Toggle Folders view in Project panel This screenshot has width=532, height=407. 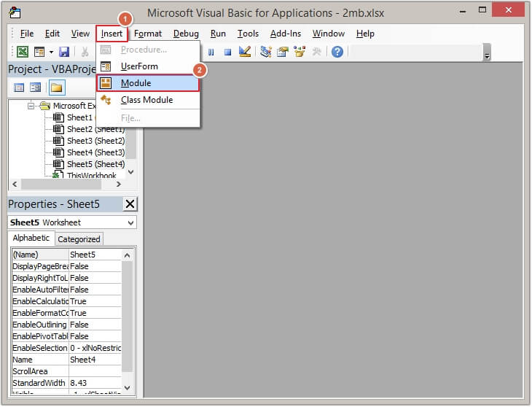click(56, 88)
